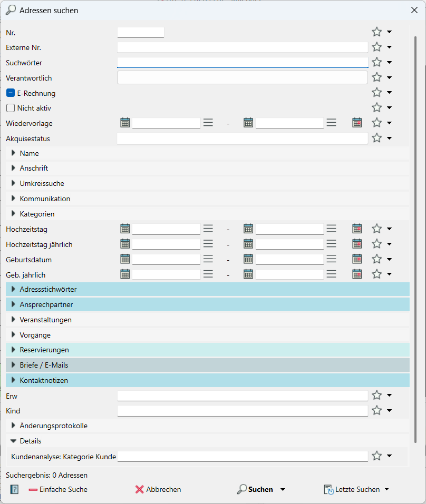Open the Wiedervorlage start date calendar icon
This screenshot has width=426, height=504.
click(125, 123)
